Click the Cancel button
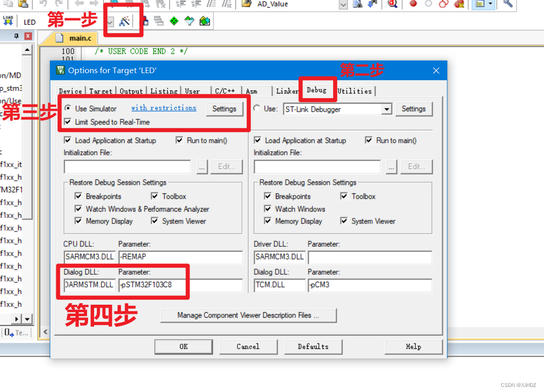 point(248,347)
